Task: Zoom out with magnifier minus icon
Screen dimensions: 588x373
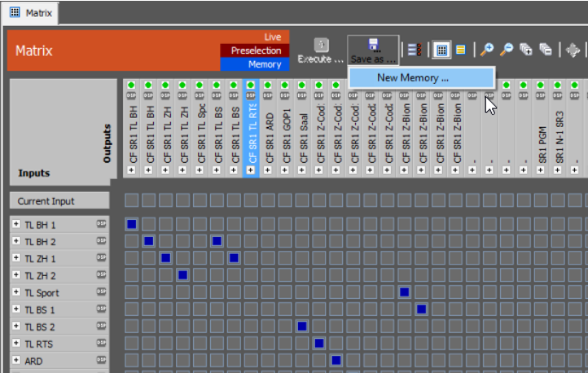Action: (x=507, y=50)
